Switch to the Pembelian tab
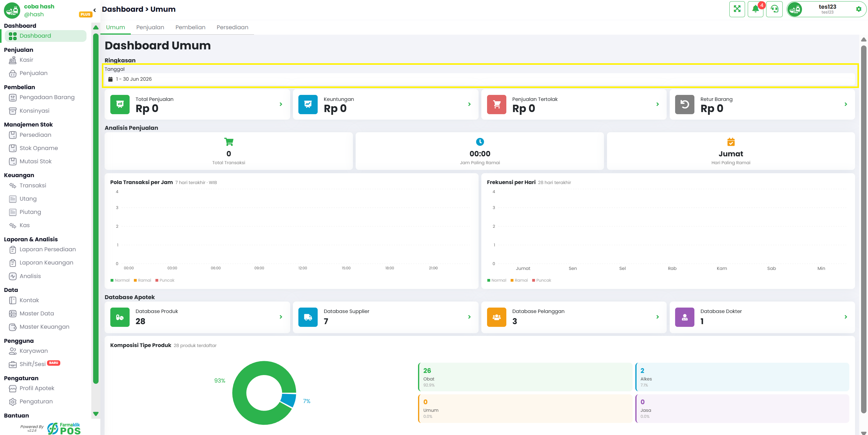This screenshot has width=868, height=435. (x=190, y=27)
